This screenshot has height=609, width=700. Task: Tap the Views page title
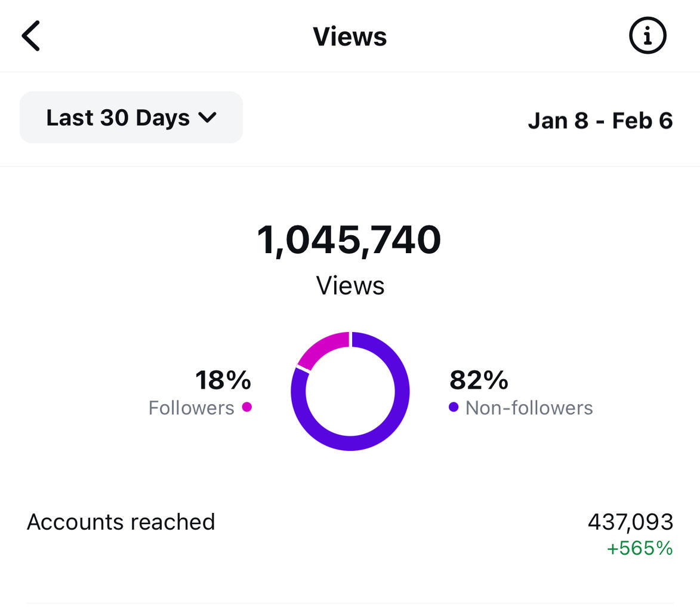(350, 36)
